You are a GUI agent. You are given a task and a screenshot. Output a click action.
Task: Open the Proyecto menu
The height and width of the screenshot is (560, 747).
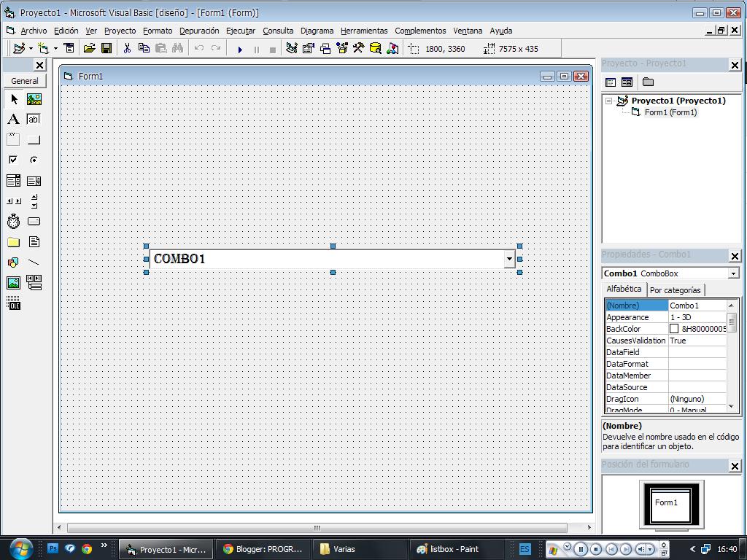[120, 31]
